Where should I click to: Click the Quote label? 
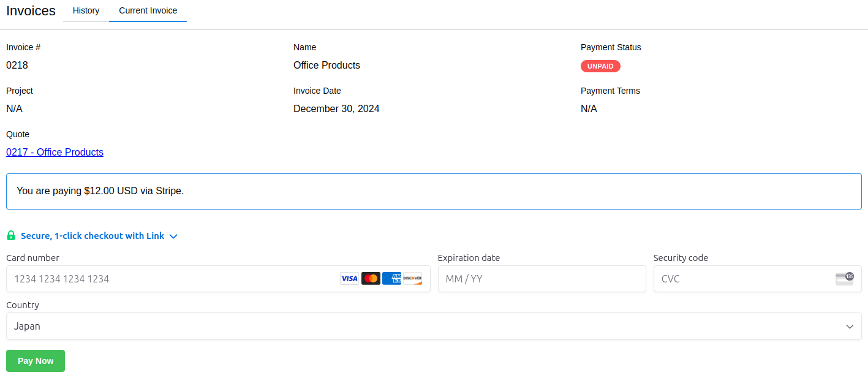pos(18,134)
